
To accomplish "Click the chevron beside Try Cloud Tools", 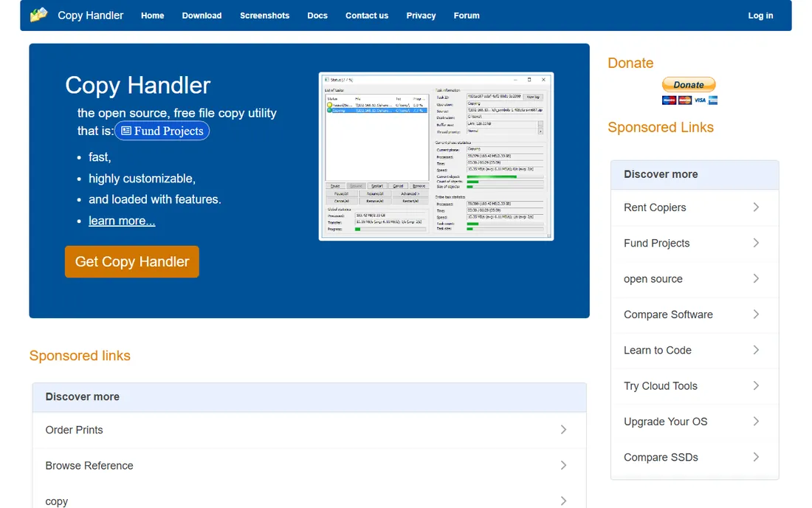I will click(x=756, y=385).
